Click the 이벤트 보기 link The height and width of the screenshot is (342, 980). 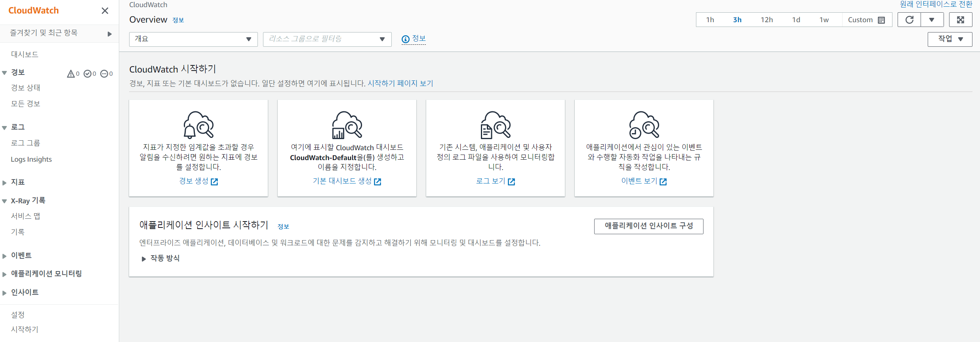(639, 181)
